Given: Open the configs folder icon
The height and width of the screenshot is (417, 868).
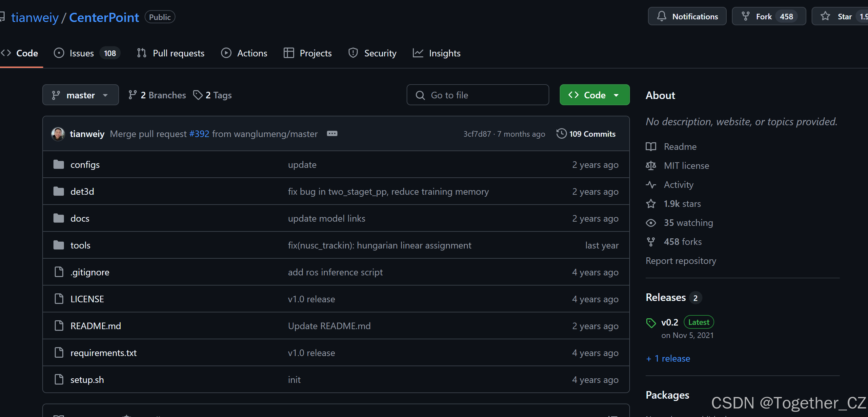Looking at the screenshot, I should pyautogui.click(x=59, y=165).
